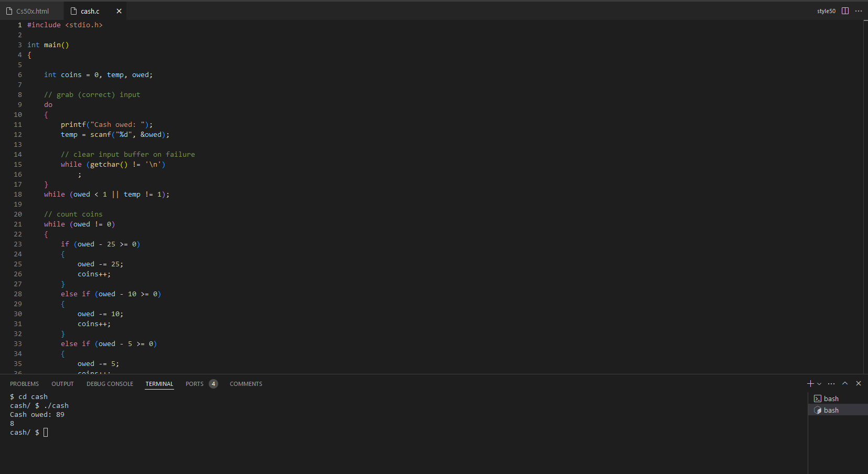Screen dimensions: 868x474
Task: Open the PROBLEMS panel tab
Action: 24,384
